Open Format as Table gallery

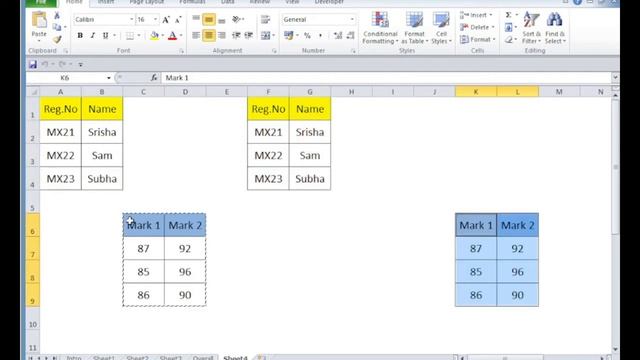[x=414, y=28]
